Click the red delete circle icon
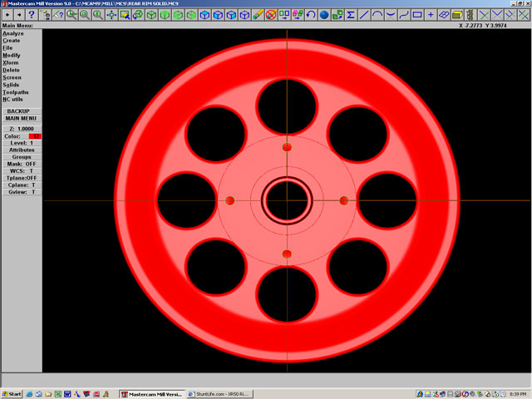The image size is (532, 399). pyautogui.click(x=271, y=15)
